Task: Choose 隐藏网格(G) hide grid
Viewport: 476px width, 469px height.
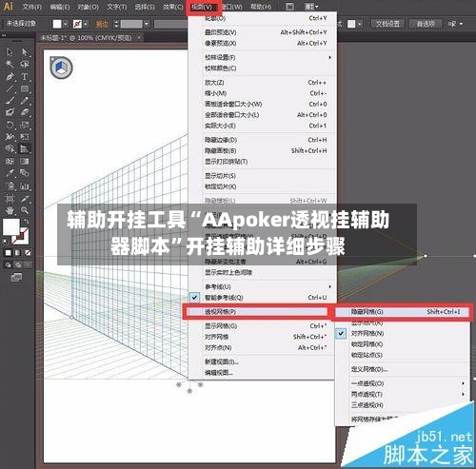Action: 403,312
